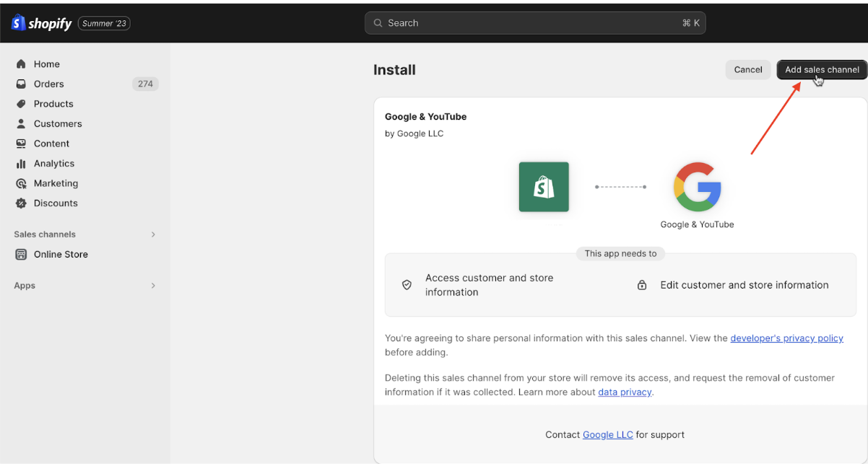The width and height of the screenshot is (868, 466).
Task: Click the Add sales channel button
Action: (x=822, y=70)
